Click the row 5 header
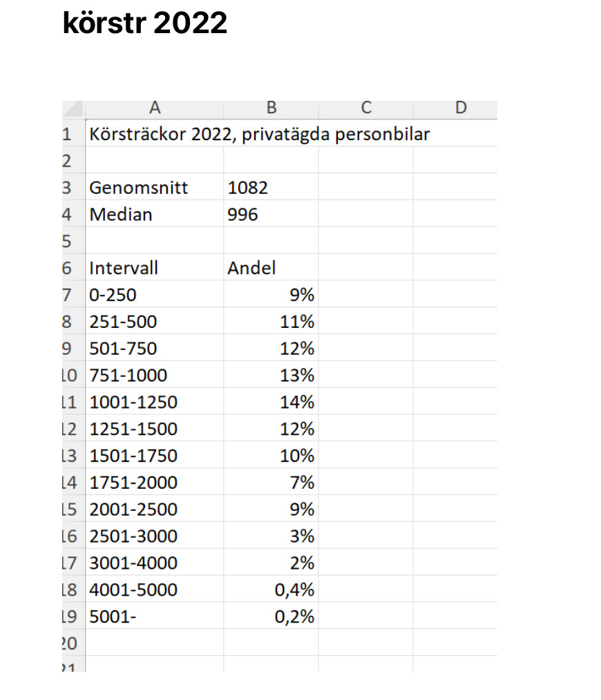 click(68, 242)
